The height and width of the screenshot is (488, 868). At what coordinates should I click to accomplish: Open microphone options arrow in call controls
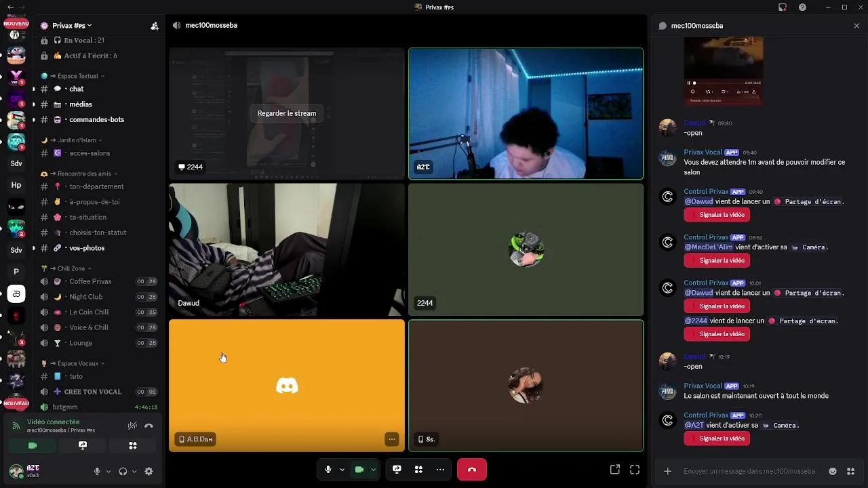click(342, 470)
